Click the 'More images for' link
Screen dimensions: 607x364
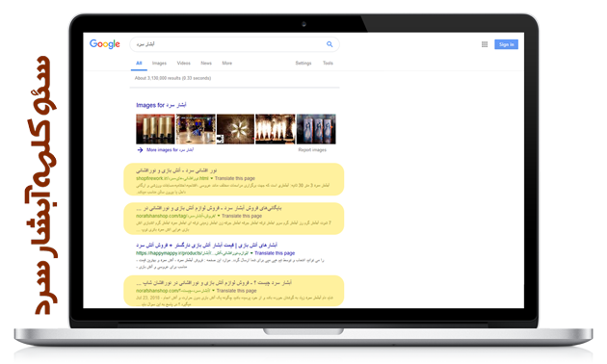point(170,149)
